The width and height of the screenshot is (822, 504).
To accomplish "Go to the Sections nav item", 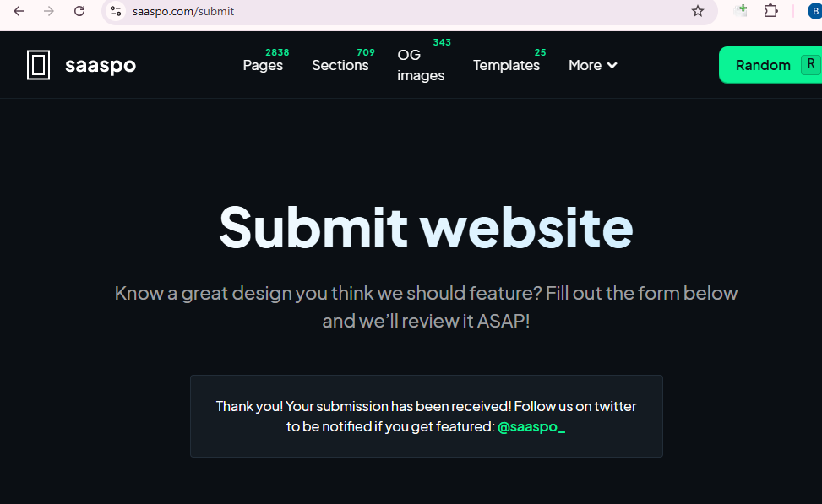I will coord(340,65).
